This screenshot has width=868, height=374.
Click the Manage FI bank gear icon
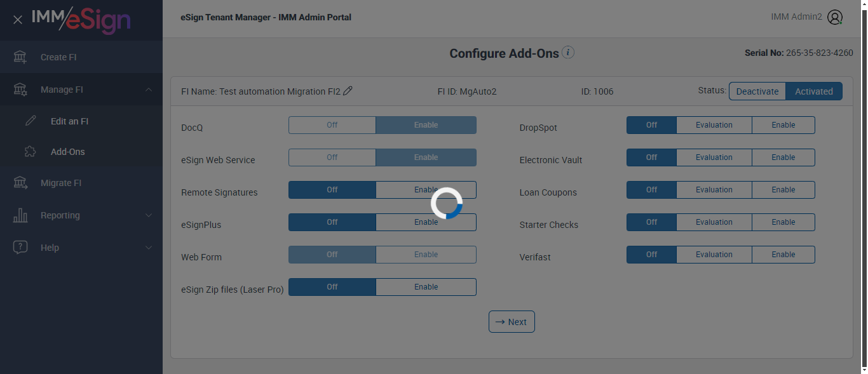(20, 90)
